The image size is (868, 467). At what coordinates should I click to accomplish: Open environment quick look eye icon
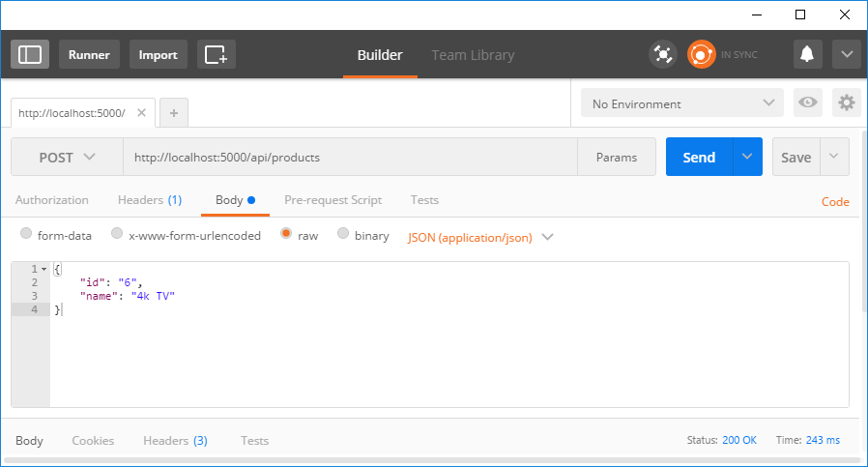tap(807, 103)
